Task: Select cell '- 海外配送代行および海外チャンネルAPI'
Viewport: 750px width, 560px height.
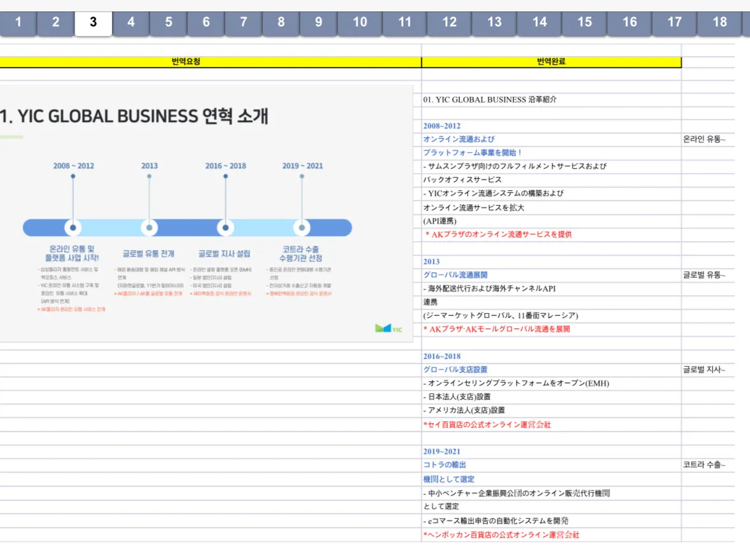Action: tap(552, 289)
